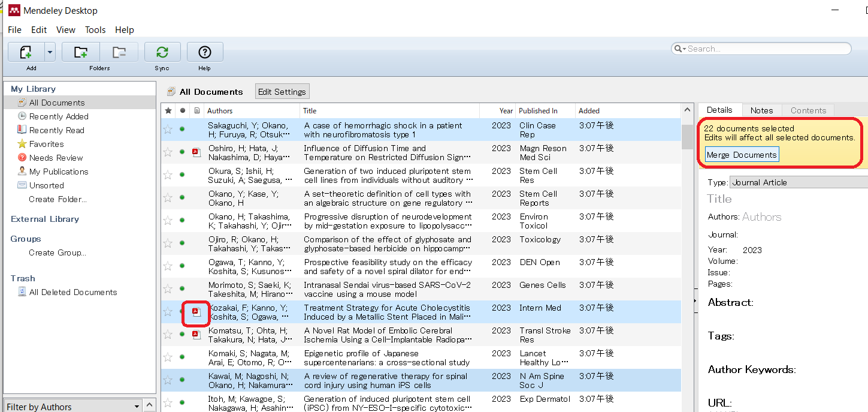868x412 pixels.
Task: Open All Deleted Documents in Trash
Action: coord(72,292)
